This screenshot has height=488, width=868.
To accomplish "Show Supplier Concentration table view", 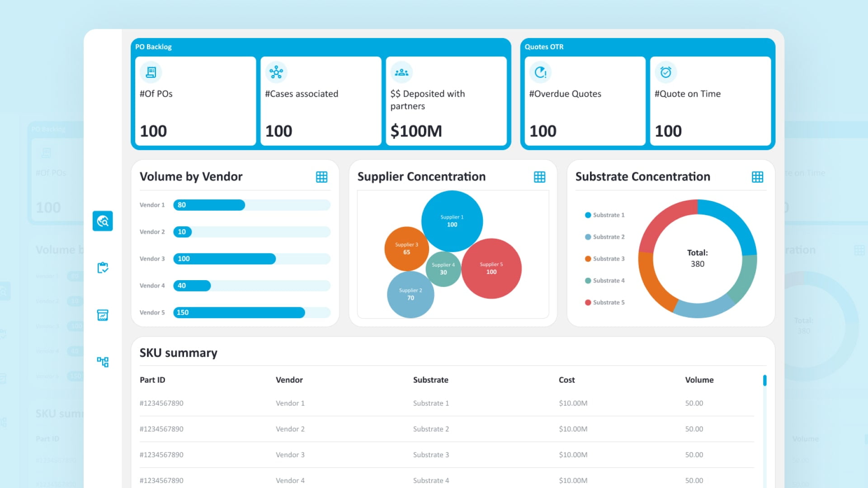I will click(539, 177).
